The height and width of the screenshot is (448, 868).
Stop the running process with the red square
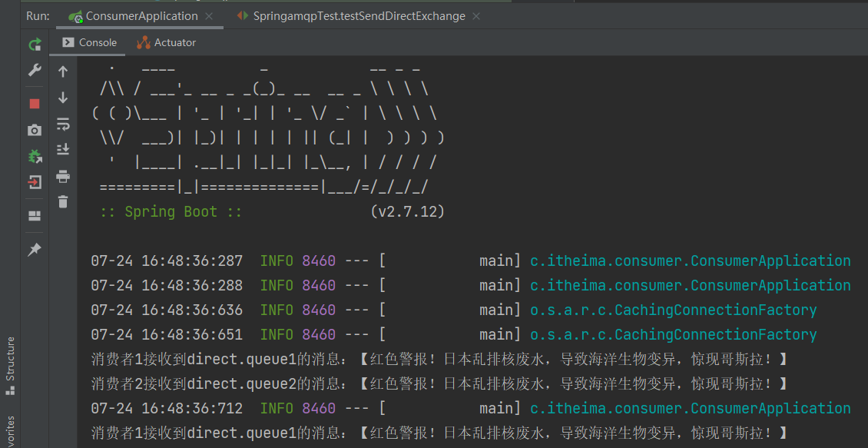[x=35, y=104]
